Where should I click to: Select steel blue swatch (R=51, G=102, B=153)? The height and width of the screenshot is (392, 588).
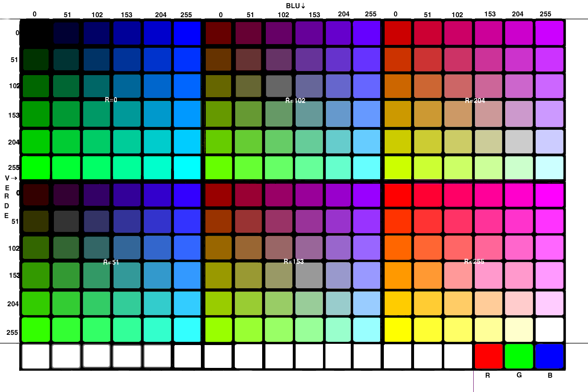tap(127, 248)
